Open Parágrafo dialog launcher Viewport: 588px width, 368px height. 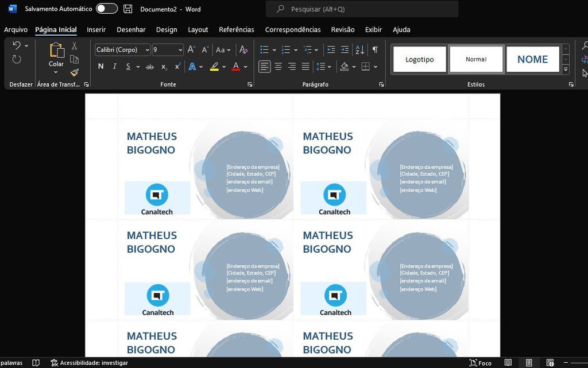(381, 84)
